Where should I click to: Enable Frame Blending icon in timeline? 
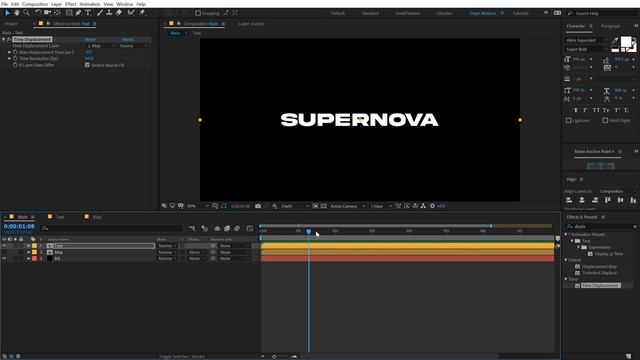pos(227,229)
